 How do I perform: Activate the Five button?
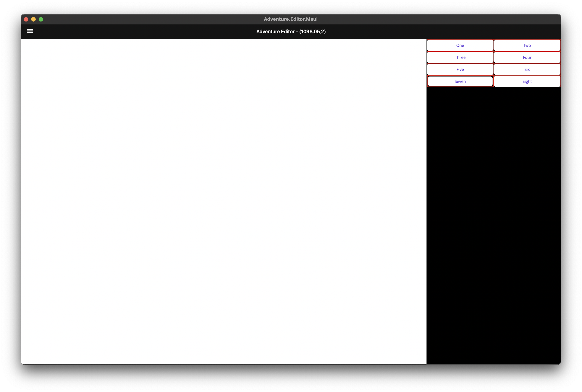click(x=460, y=69)
